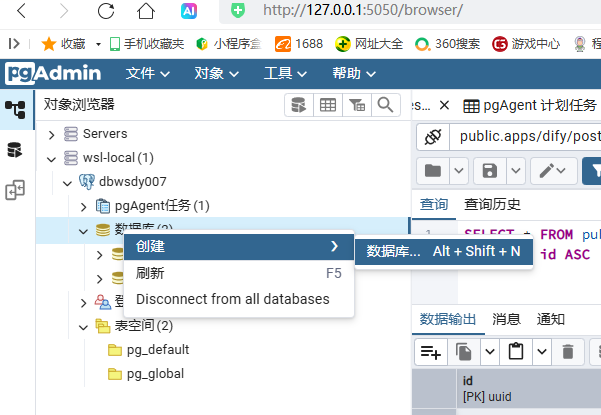Click the View Data table icon
The height and width of the screenshot is (415, 601).
[x=328, y=105]
